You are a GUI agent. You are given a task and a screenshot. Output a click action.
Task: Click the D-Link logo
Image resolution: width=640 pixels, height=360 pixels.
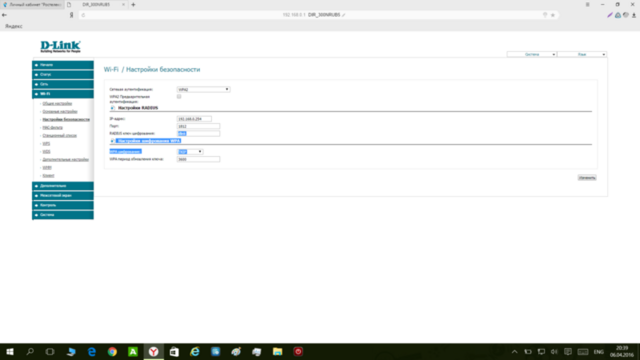pyautogui.click(x=60, y=47)
